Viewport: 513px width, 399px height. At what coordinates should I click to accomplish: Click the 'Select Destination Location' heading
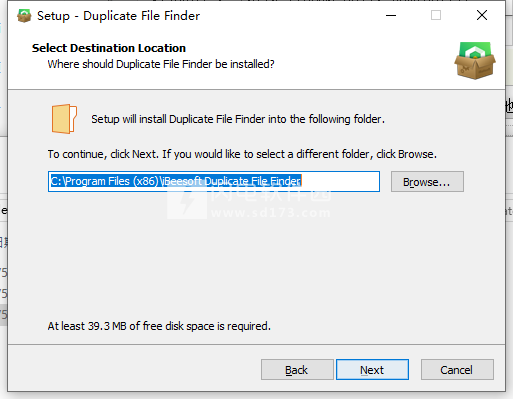(109, 48)
